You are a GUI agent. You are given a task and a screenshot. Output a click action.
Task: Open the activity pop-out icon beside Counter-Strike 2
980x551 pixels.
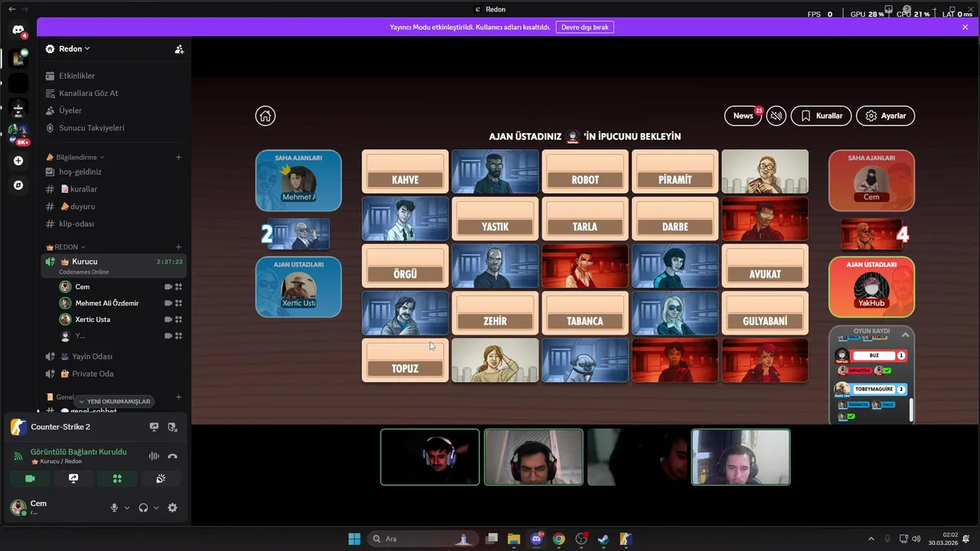pyautogui.click(x=172, y=427)
